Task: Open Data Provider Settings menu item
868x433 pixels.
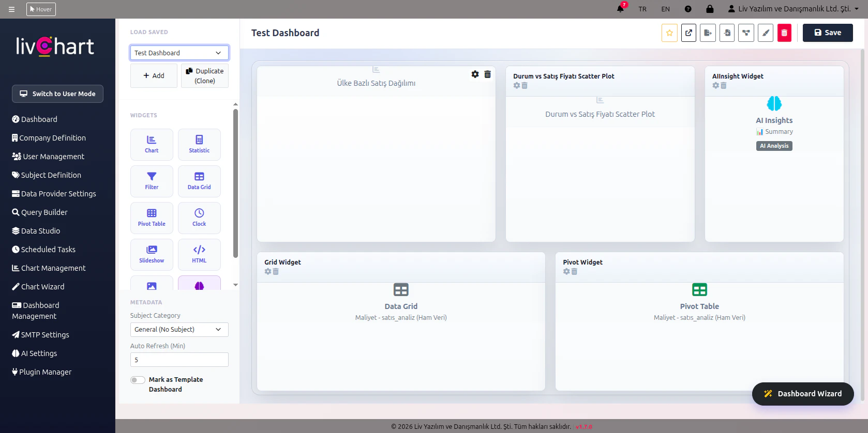Action: [54, 194]
